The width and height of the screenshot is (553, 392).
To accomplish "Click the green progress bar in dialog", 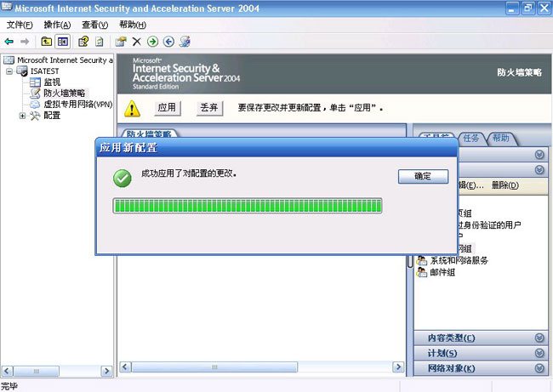I will pyautogui.click(x=247, y=205).
